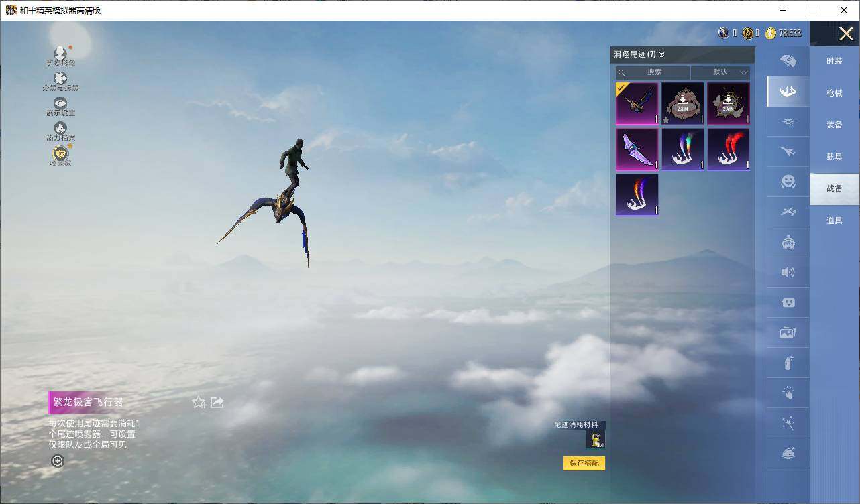Switch to 装备 tab

(x=835, y=125)
